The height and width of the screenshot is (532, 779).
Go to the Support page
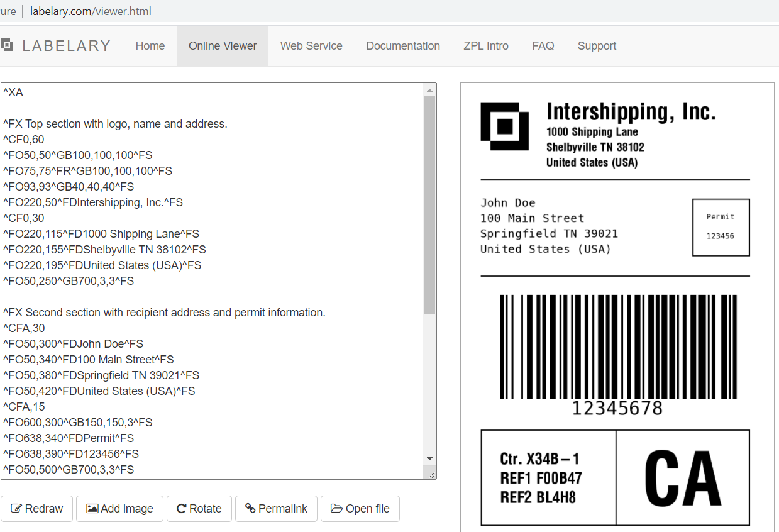596,45
